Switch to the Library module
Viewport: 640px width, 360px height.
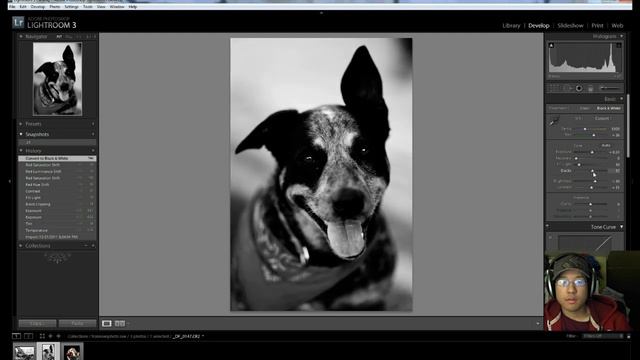tap(511, 25)
